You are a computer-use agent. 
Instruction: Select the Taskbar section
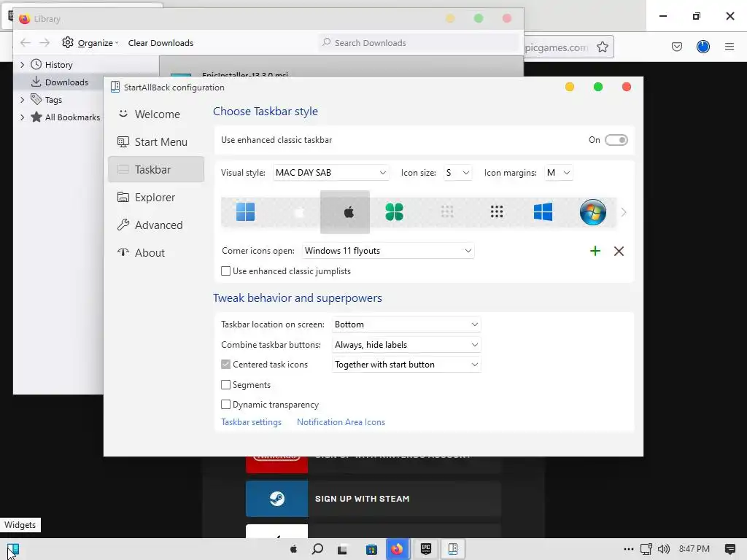(156, 169)
